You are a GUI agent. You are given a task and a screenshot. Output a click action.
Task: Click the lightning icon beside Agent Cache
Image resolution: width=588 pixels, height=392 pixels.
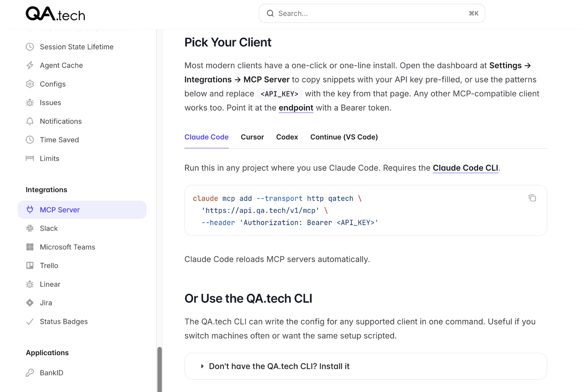[30, 66]
